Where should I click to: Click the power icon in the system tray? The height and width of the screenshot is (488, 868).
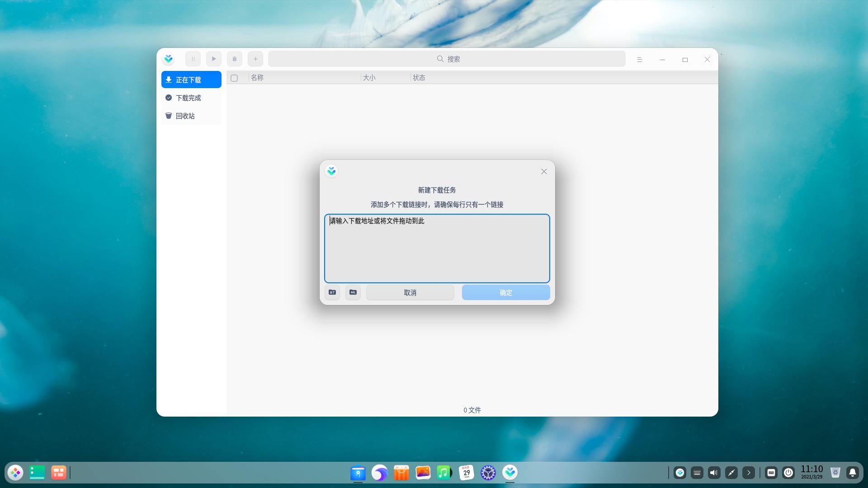(789, 473)
